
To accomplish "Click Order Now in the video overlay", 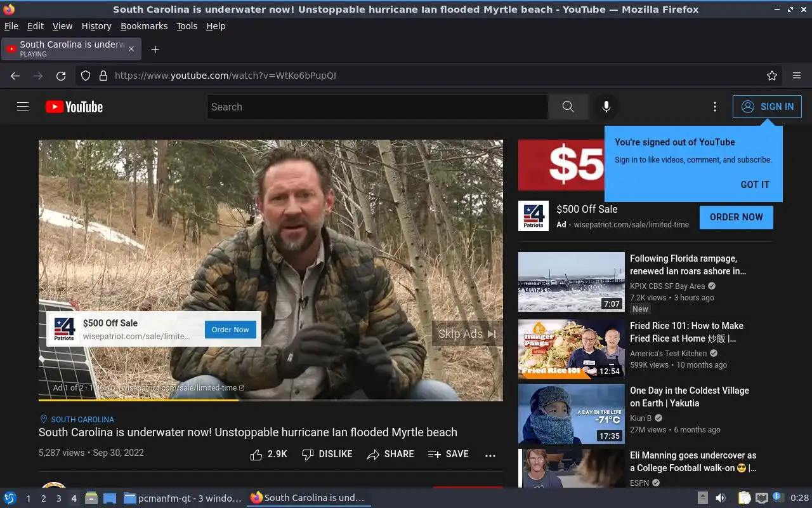I will click(230, 330).
